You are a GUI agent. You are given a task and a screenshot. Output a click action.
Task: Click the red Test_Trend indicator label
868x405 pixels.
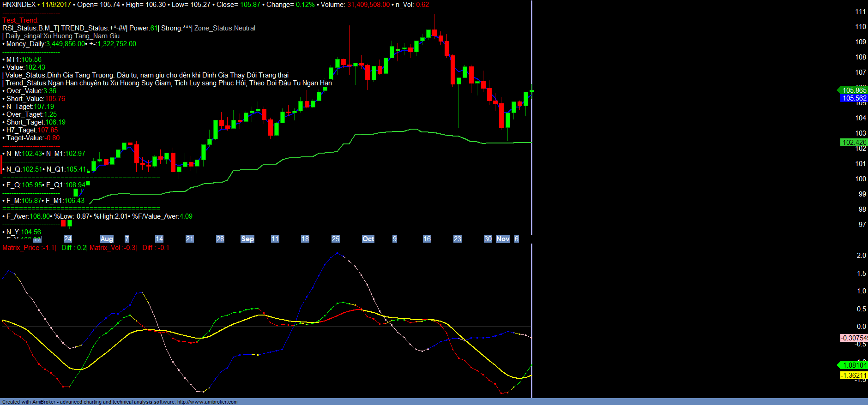20,20
